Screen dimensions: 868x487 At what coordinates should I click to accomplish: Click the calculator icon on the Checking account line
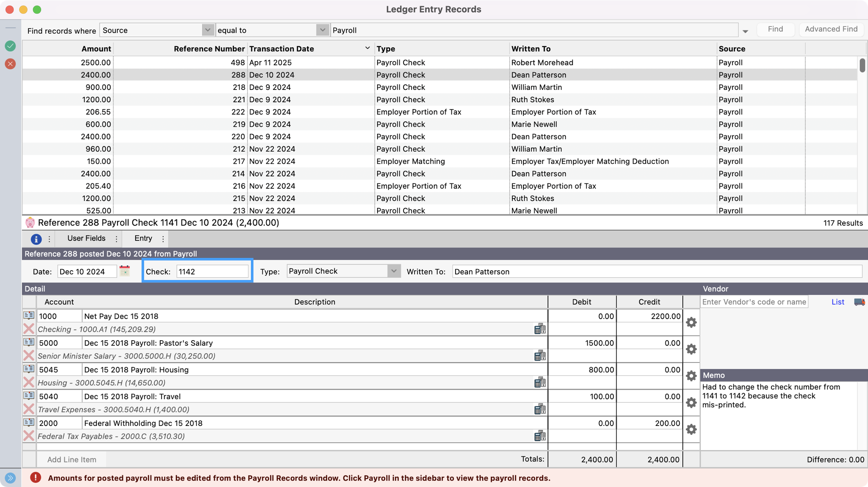coord(540,328)
